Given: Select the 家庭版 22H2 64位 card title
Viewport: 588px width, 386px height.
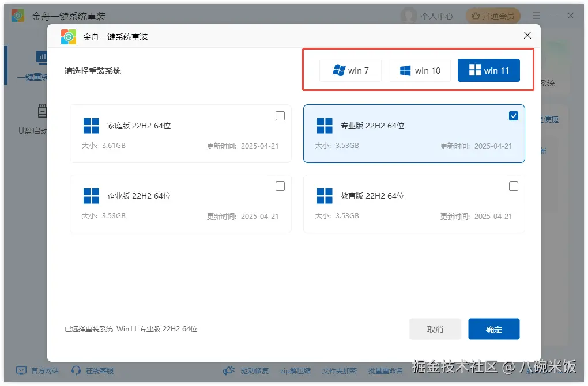Looking at the screenshot, I should (139, 126).
